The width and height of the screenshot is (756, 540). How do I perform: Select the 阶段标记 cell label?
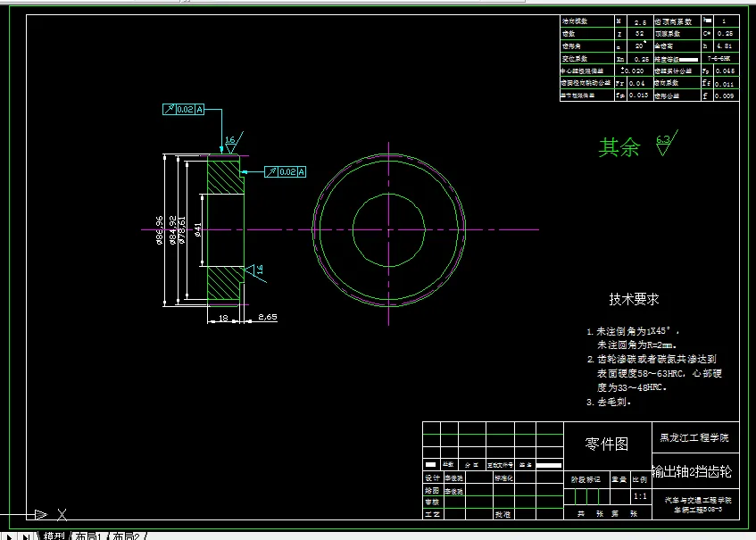coord(586,479)
